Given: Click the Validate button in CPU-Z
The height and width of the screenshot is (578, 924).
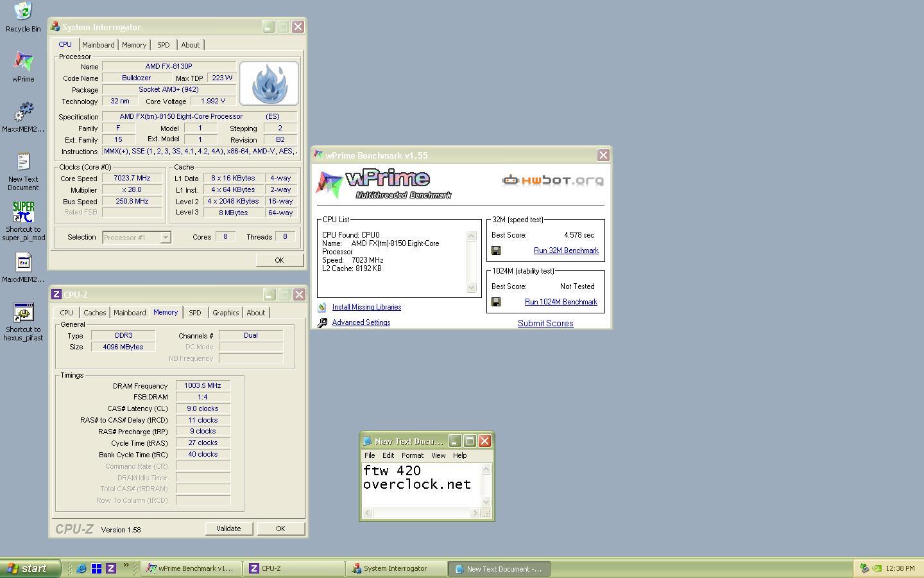Looking at the screenshot, I should (228, 529).
